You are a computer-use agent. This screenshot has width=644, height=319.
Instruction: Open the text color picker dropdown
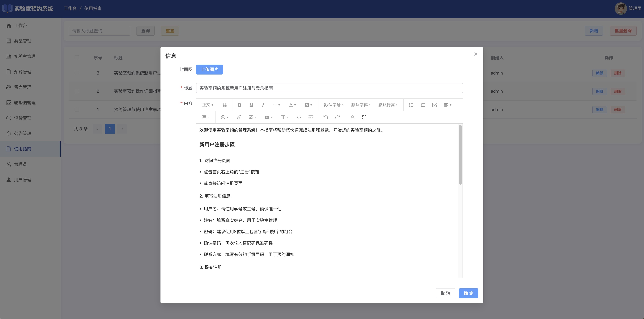[x=293, y=105]
